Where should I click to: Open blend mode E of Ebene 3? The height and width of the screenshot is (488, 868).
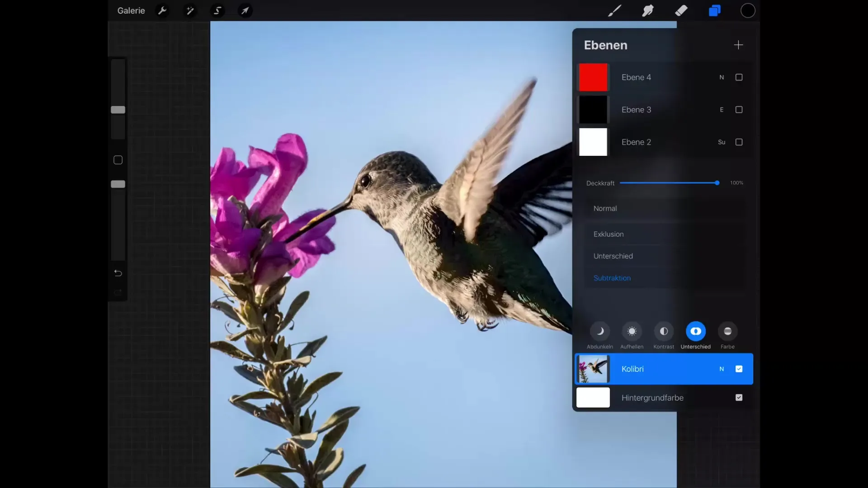(x=722, y=110)
